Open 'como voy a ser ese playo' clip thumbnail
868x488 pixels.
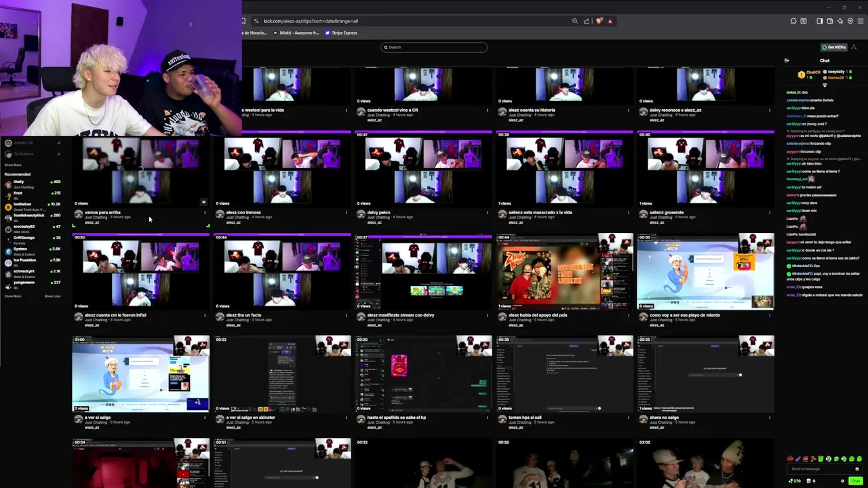[x=705, y=272]
